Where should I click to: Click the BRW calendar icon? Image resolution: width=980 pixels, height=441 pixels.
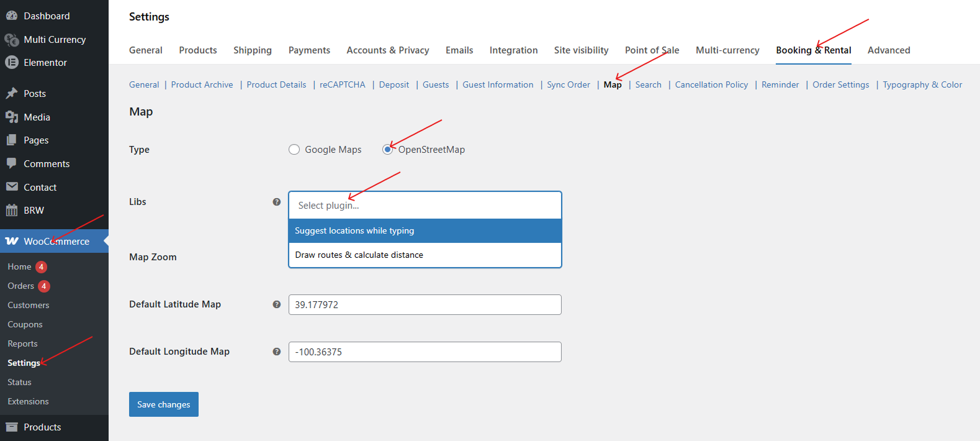(12, 211)
